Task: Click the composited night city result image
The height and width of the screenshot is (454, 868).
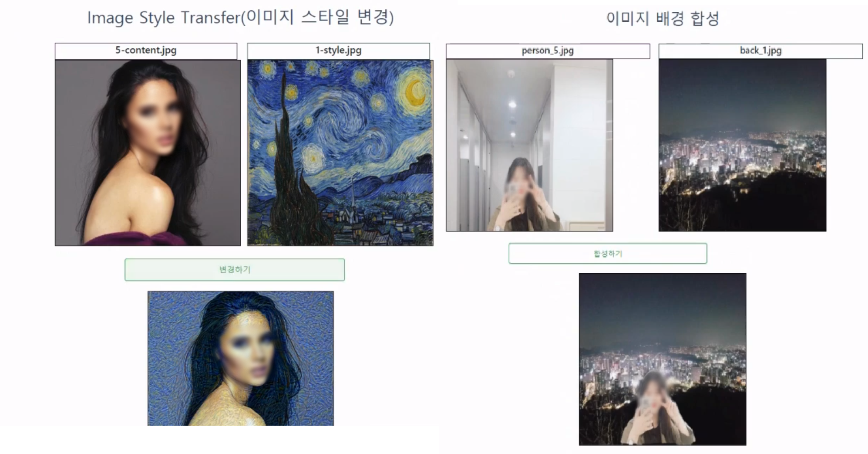Action: pyautogui.click(x=662, y=359)
